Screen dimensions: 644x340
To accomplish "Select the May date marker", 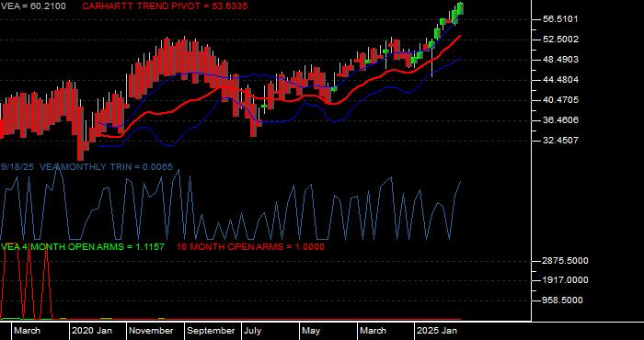I will click(312, 331).
